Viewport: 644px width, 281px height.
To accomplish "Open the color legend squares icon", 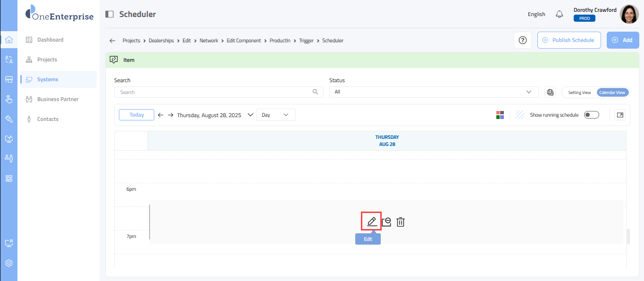I will click(x=500, y=115).
